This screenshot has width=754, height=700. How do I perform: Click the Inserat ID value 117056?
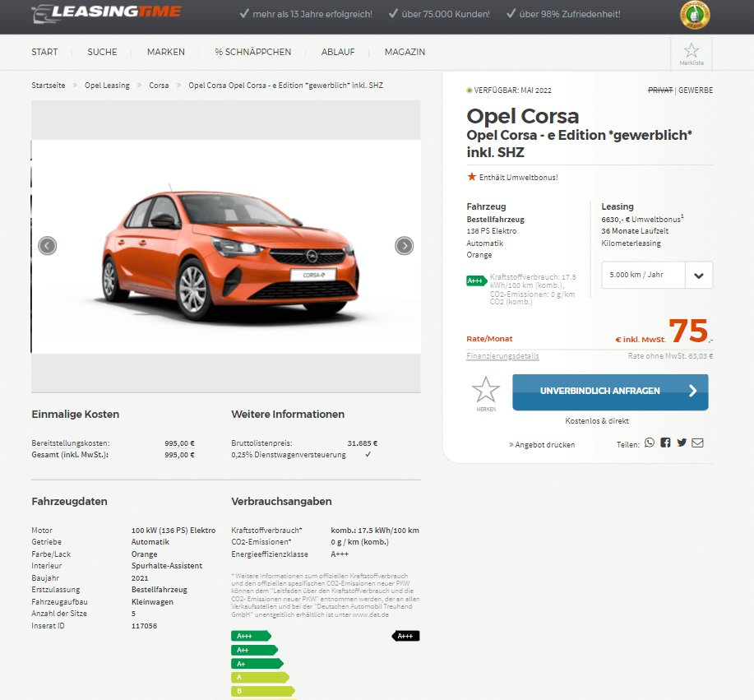click(144, 626)
